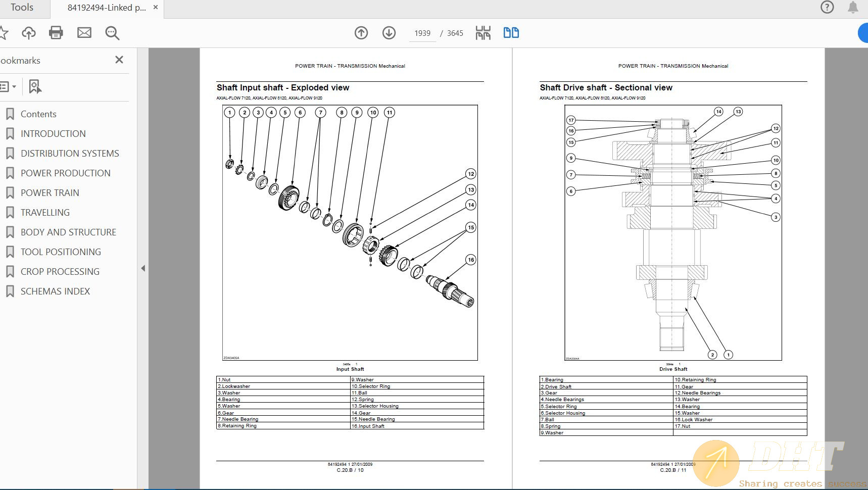Print the document using printer icon
The width and height of the screenshot is (868, 490).
pyautogui.click(x=56, y=33)
